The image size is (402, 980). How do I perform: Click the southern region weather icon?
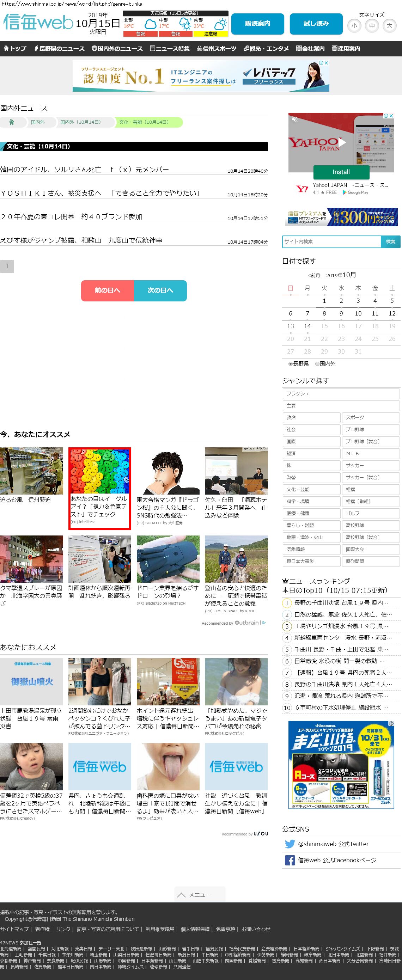pyautogui.click(x=220, y=25)
